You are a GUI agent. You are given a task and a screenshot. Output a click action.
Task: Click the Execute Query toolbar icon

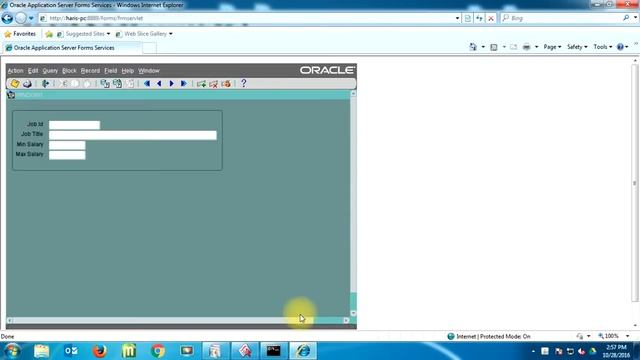[117, 84]
